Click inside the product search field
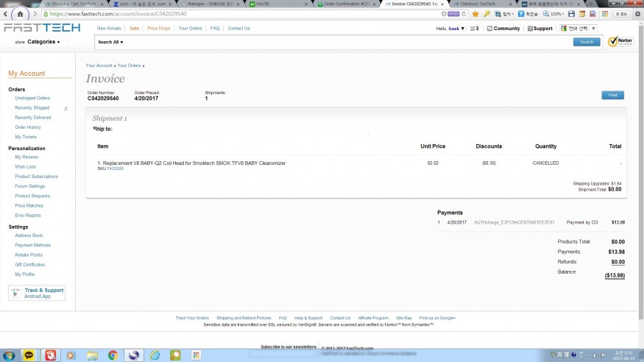Screen dimensions: 644x362 (347, 42)
